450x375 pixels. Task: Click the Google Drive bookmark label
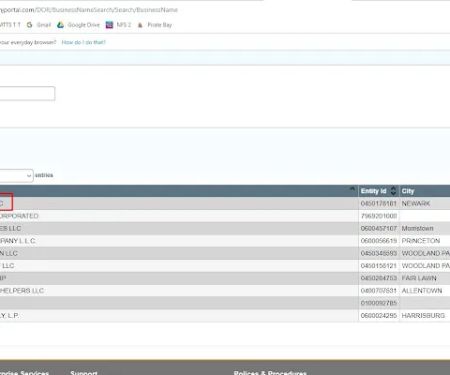click(x=84, y=25)
